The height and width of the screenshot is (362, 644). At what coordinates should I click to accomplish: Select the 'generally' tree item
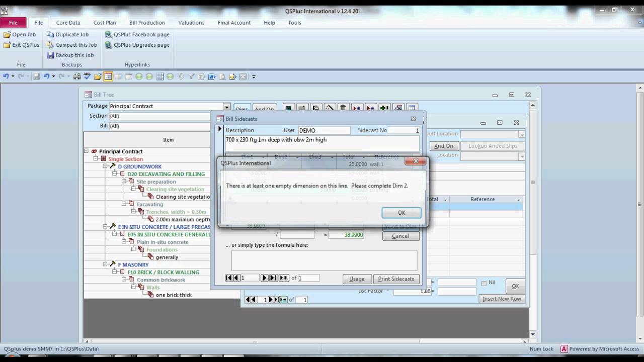point(167,257)
